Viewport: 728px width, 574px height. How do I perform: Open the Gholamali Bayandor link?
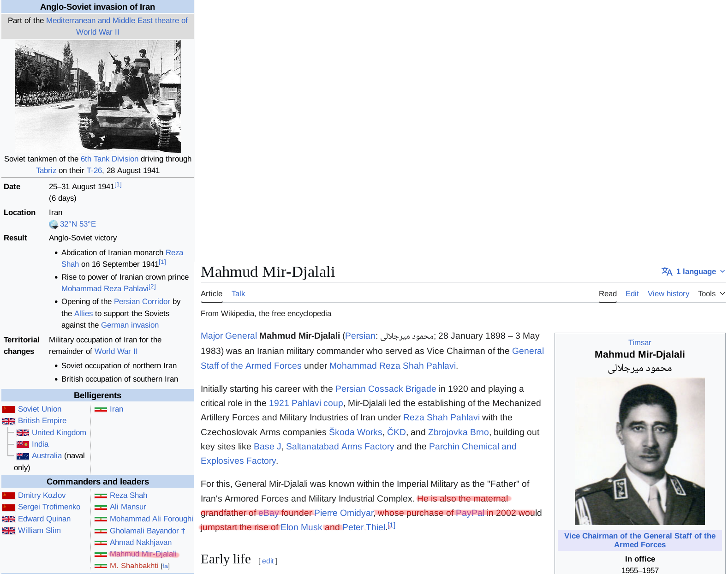tap(144, 531)
